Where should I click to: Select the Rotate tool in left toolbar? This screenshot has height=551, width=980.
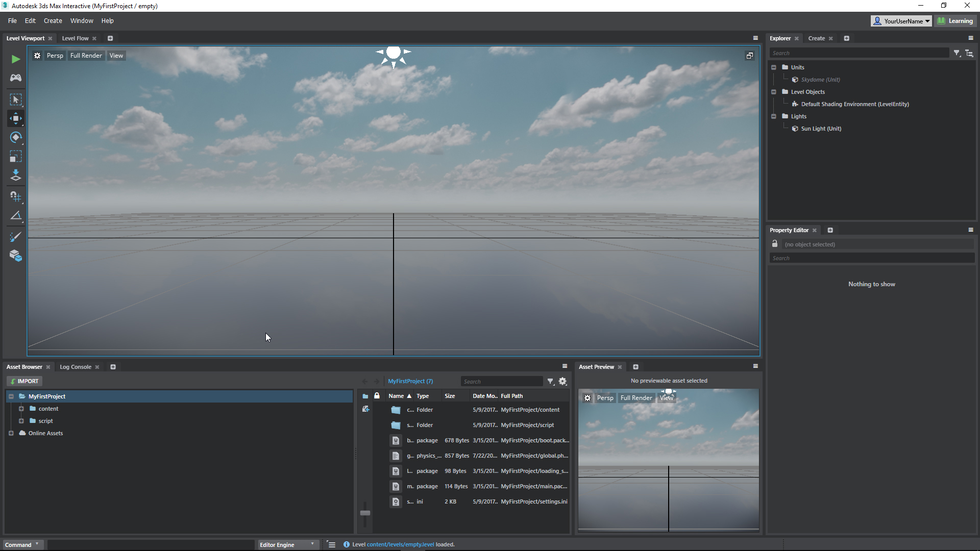pyautogui.click(x=16, y=137)
